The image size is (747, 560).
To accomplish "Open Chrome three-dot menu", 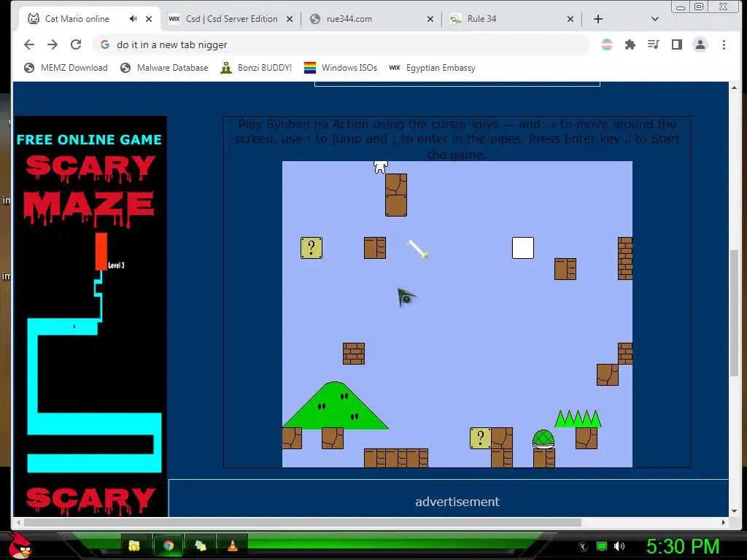I will pyautogui.click(x=724, y=44).
